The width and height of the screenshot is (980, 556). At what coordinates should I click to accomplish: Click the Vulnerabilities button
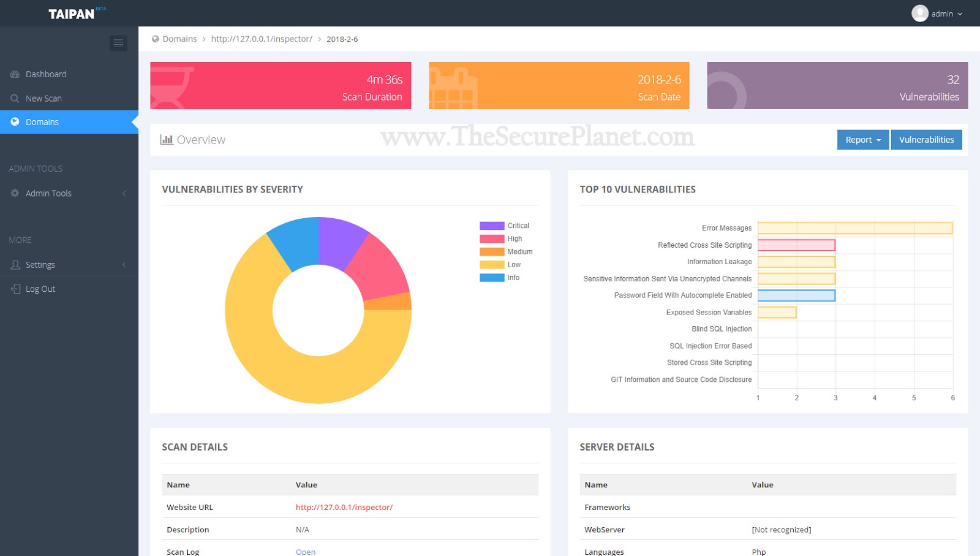926,140
